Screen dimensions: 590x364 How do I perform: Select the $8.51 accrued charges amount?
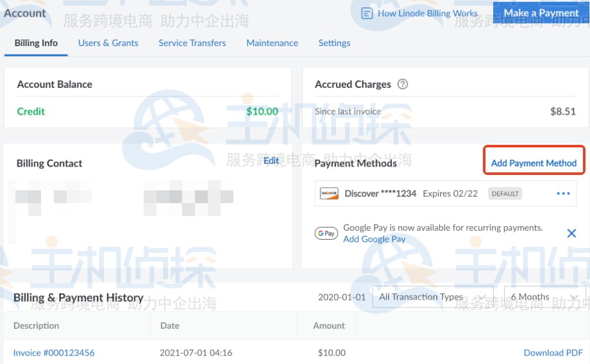click(563, 112)
